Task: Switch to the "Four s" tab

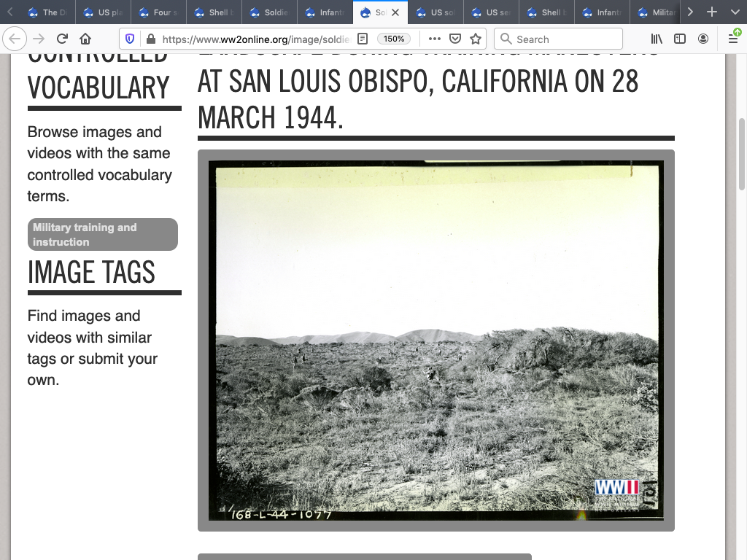Action: coord(159,12)
